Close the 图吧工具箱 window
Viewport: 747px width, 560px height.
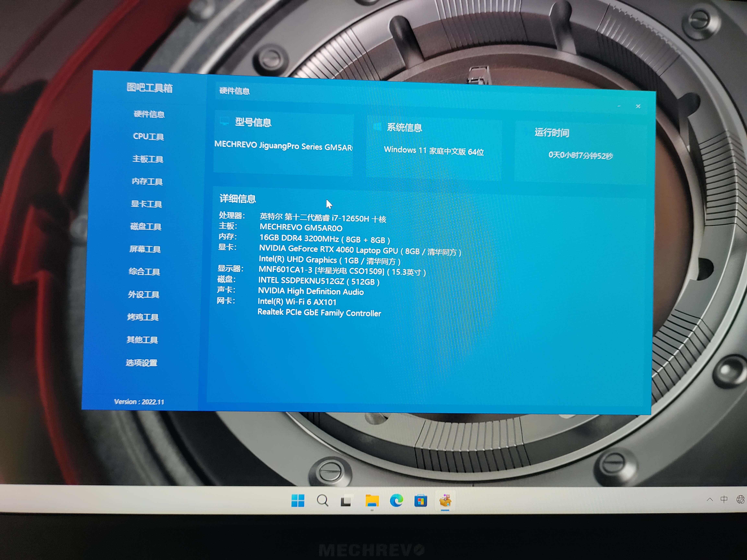tap(638, 106)
